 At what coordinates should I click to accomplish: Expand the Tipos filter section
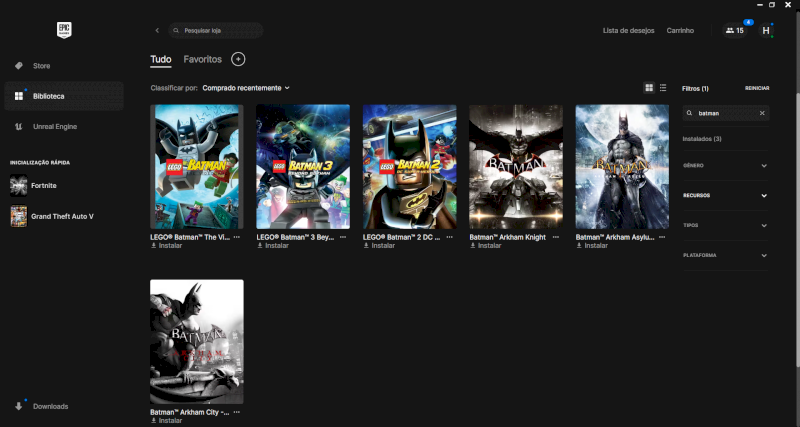click(x=726, y=225)
